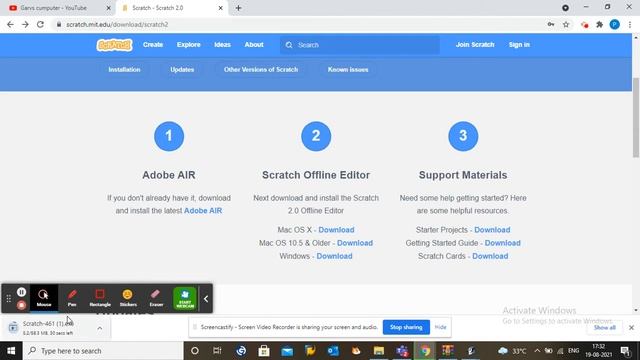Open Microsoft Teams on the taskbar
Image resolution: width=640 pixels, height=360 pixels.
[402, 351]
